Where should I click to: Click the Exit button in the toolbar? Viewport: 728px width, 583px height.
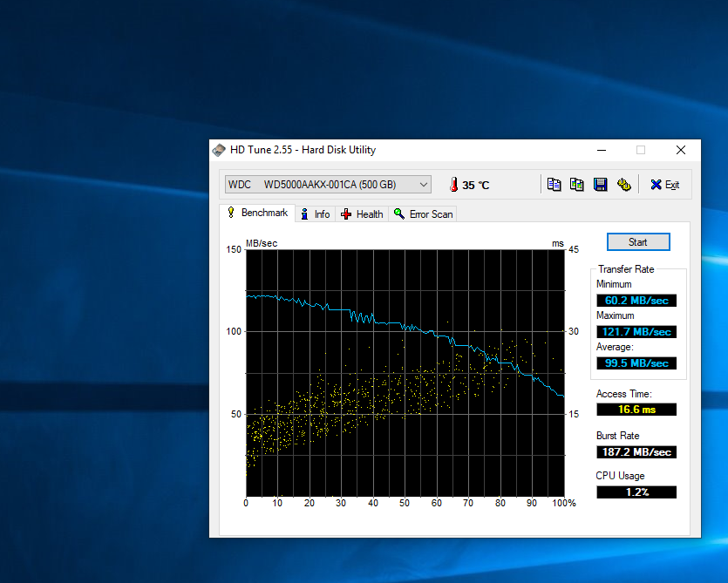[x=664, y=185]
